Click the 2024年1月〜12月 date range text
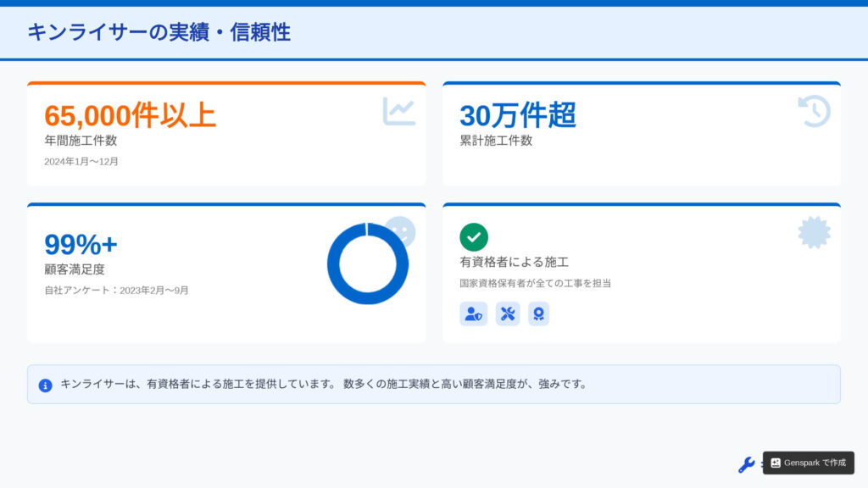Viewport: 868px width, 488px height. [x=81, y=162]
